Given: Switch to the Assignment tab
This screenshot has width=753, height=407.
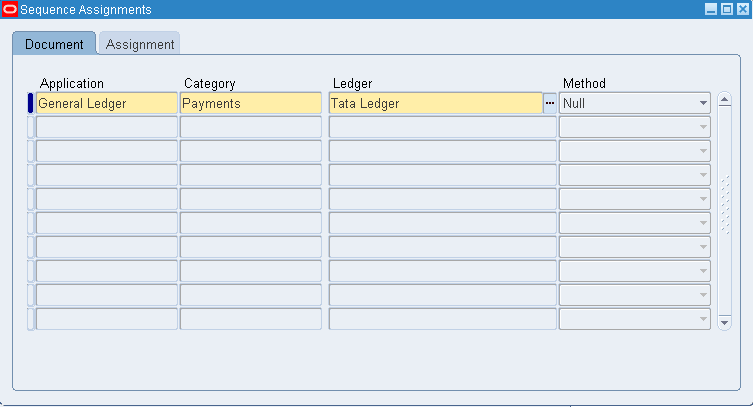Looking at the screenshot, I should [140, 44].
